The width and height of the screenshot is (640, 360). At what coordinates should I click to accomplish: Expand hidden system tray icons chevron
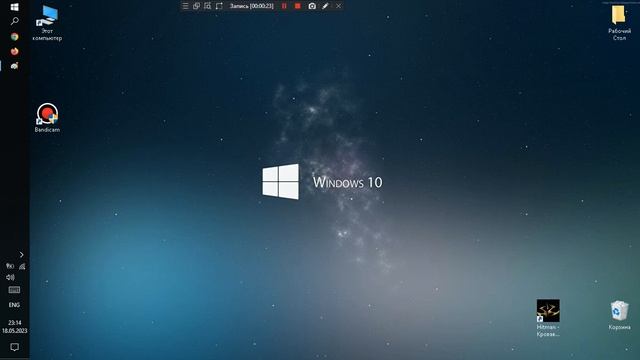tap(21, 255)
